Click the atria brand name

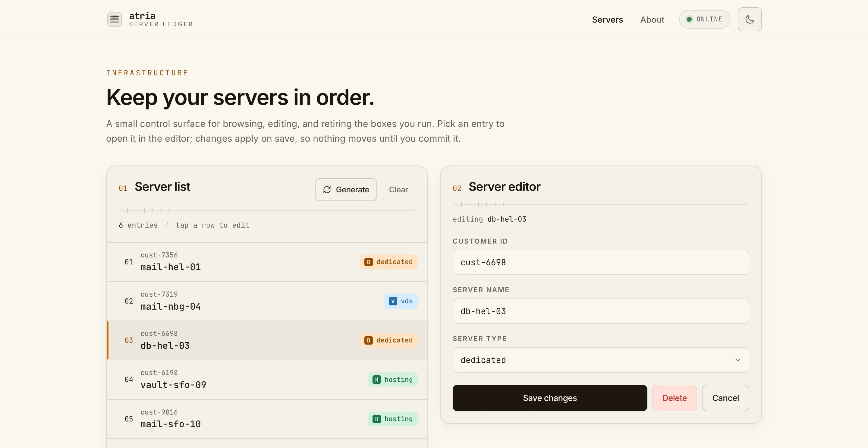click(x=142, y=15)
